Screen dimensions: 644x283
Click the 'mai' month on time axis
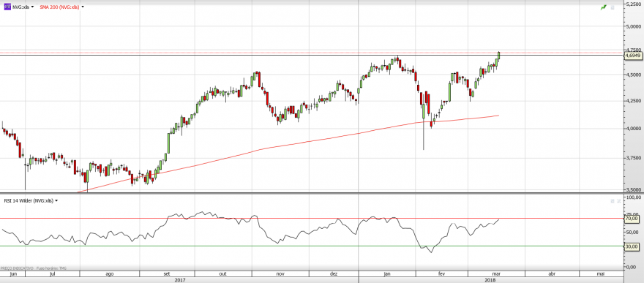coord(601,273)
